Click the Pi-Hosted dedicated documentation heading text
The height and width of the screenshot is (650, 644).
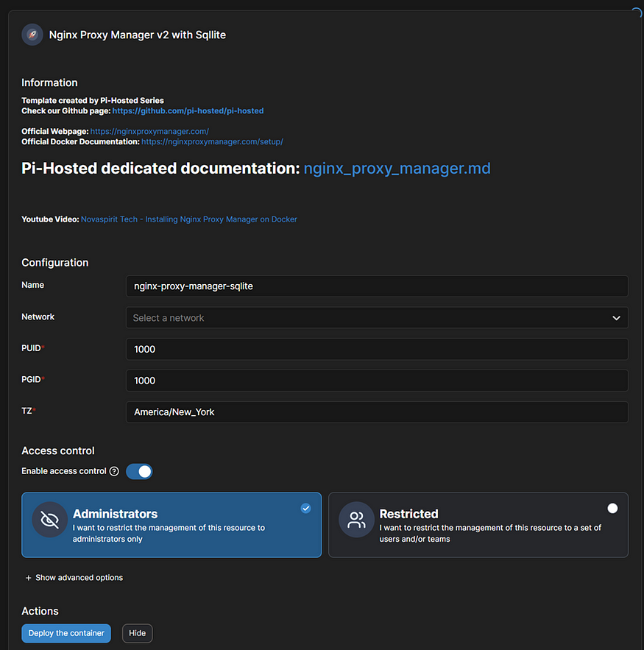pyautogui.click(x=160, y=169)
